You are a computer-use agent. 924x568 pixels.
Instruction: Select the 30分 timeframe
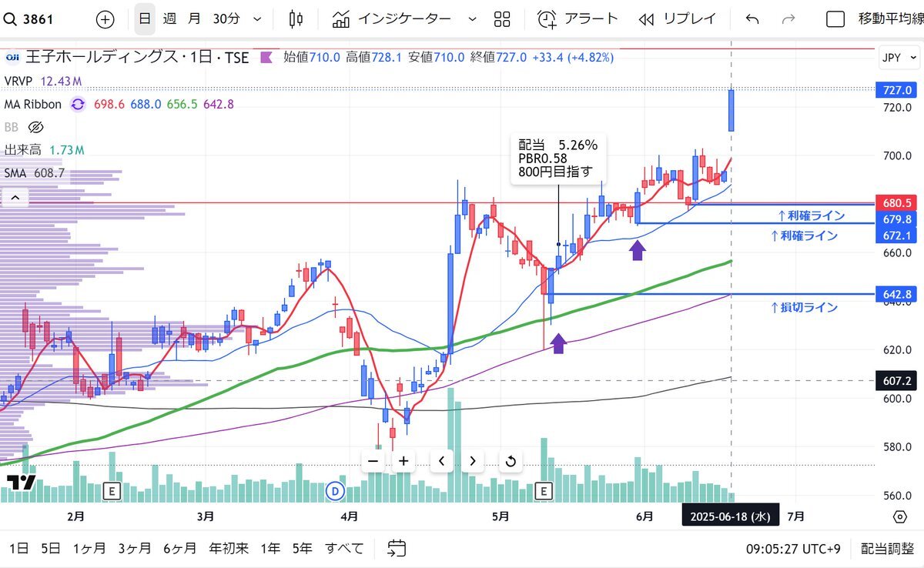226,18
